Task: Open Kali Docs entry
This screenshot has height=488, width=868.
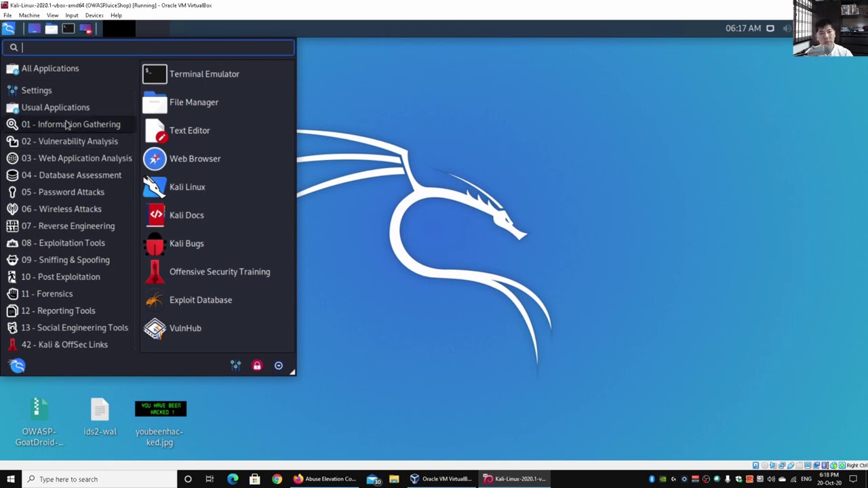Action: (x=217, y=215)
